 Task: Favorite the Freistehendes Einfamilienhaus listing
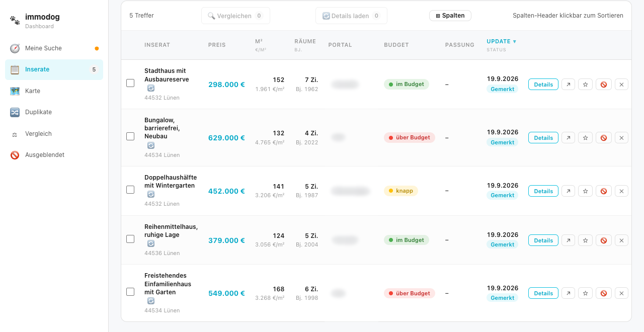pos(585,293)
